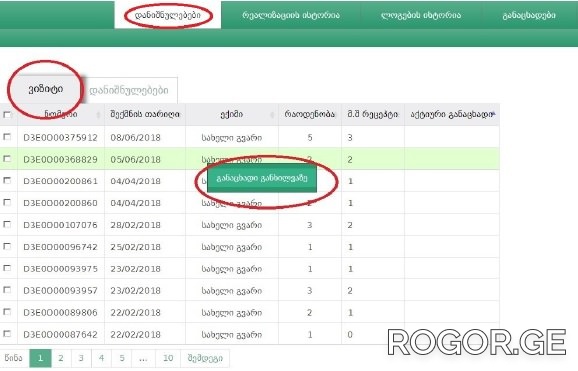Sort table by ნომერი column arrows
Image resolution: width=578 pixels, height=371 pixels.
click(x=98, y=115)
